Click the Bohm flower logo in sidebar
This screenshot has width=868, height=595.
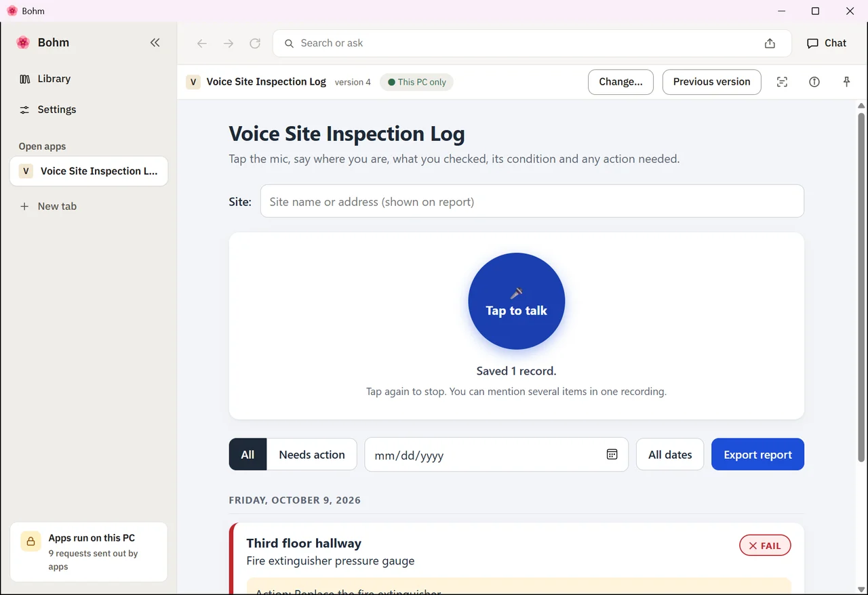click(23, 43)
